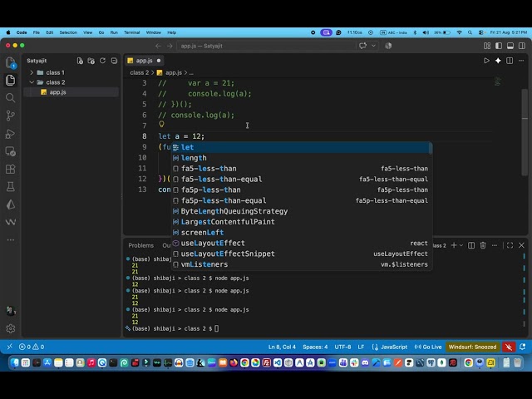This screenshot has height=399, width=532.
Task: Collapse all folders in Explorer
Action: click(114, 61)
